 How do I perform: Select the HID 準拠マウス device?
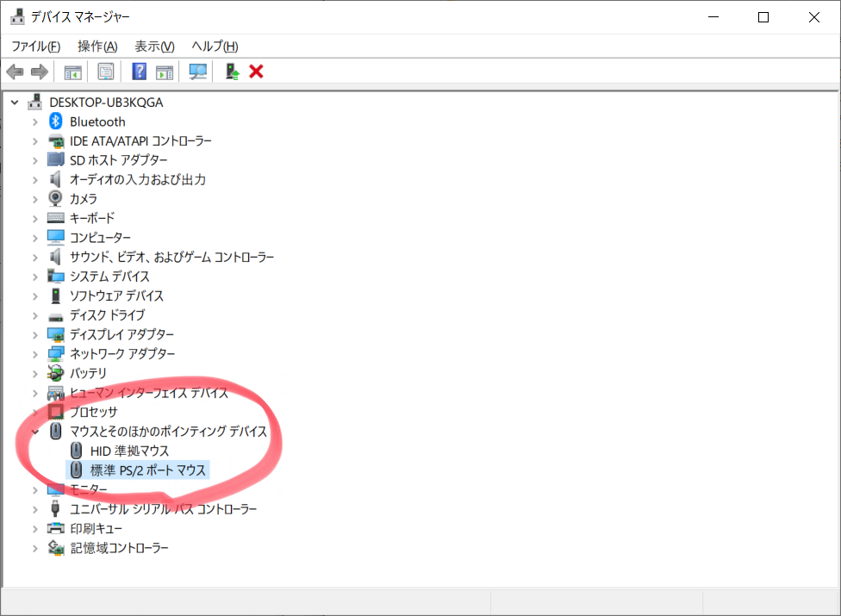129,451
